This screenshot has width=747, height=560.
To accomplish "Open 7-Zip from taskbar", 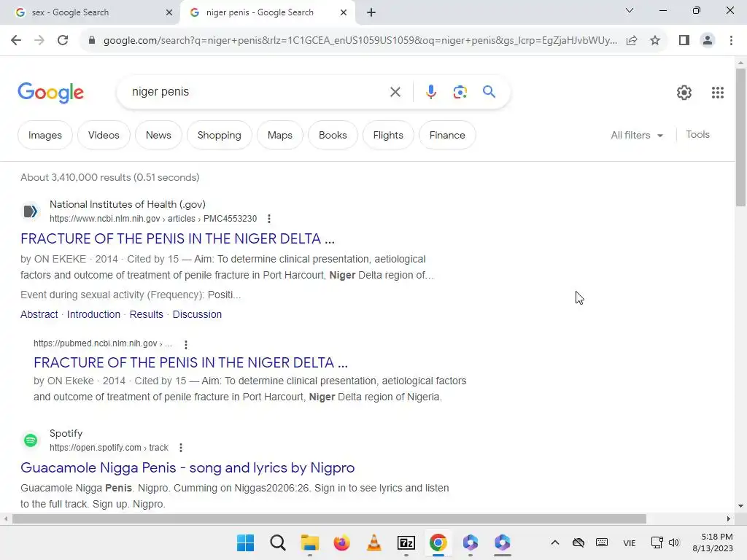I will pos(406,542).
